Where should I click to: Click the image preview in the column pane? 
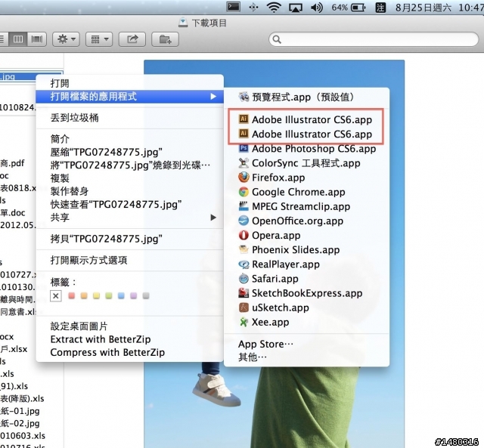(274, 253)
